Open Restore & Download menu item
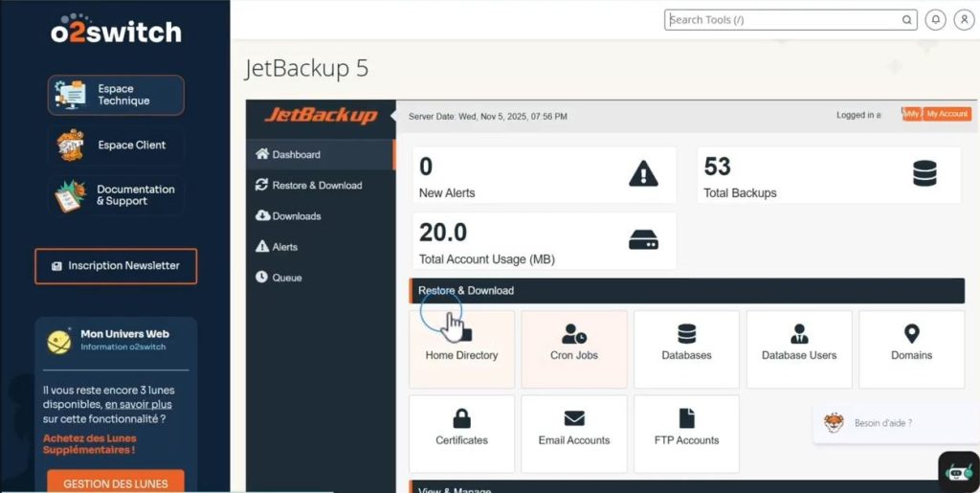Viewport: 980px width, 493px height. coord(320,186)
